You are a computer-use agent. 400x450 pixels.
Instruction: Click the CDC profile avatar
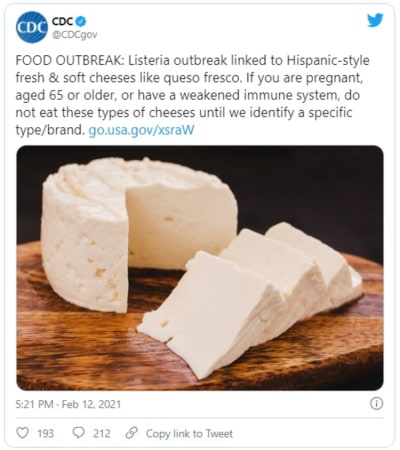[32, 27]
